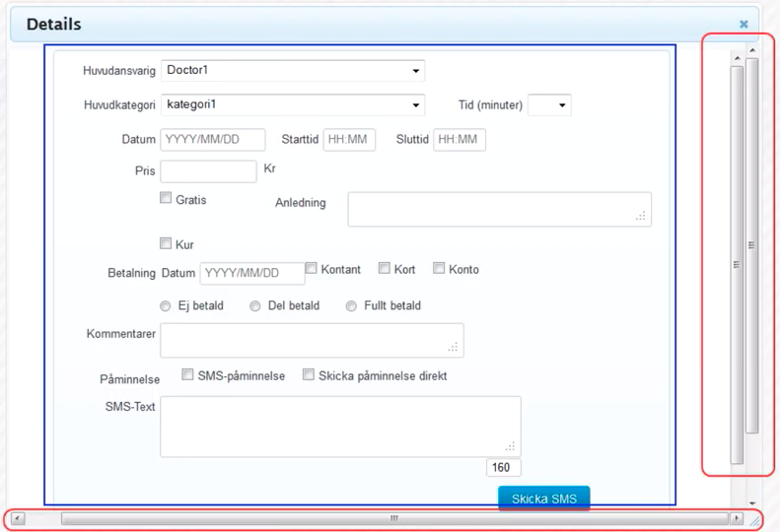Viewport: 780px width, 532px height.
Task: Tick the Kur checkbox
Action: [166, 243]
